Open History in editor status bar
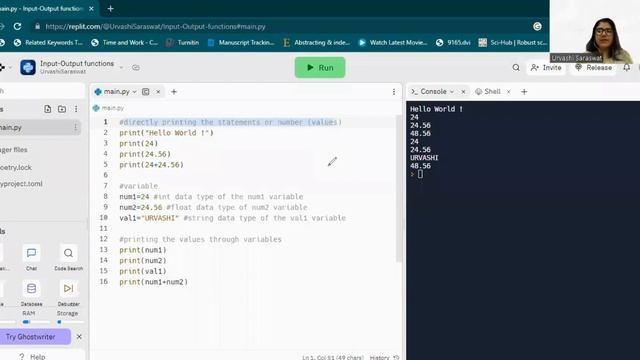The width and height of the screenshot is (640, 360). 384,357
